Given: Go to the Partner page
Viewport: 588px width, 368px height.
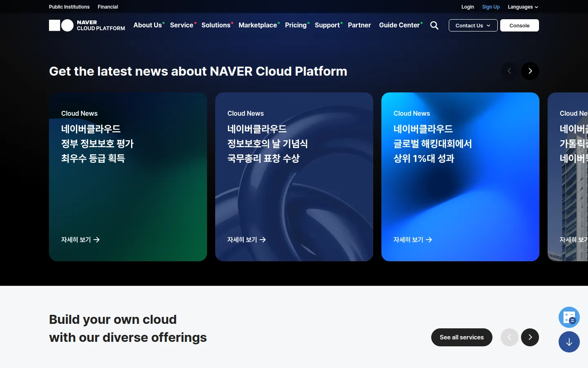Looking at the screenshot, I should pyautogui.click(x=359, y=25).
